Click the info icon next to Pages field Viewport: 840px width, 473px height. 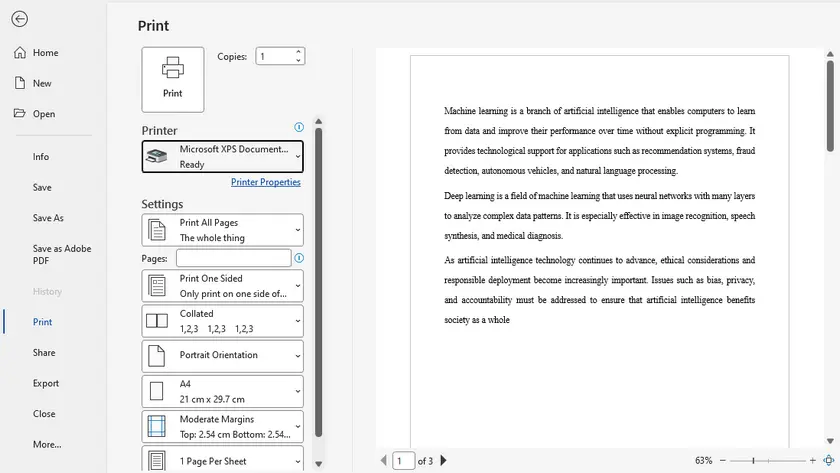point(299,258)
